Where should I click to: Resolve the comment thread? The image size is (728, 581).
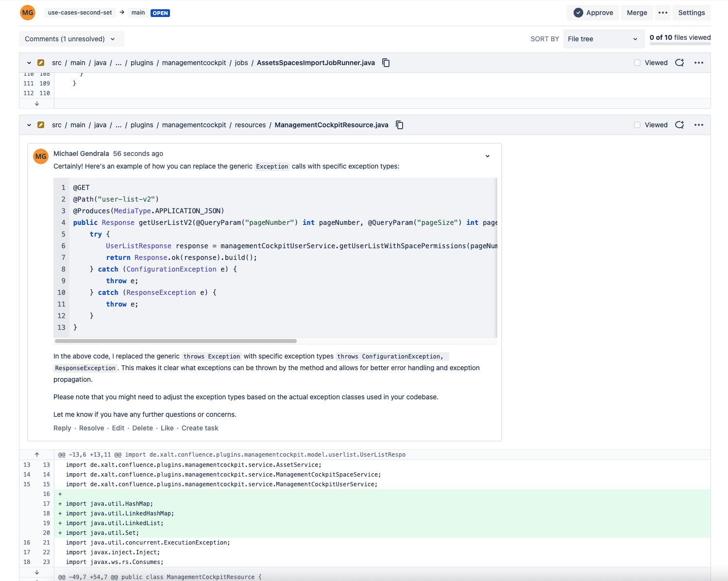pos(91,428)
